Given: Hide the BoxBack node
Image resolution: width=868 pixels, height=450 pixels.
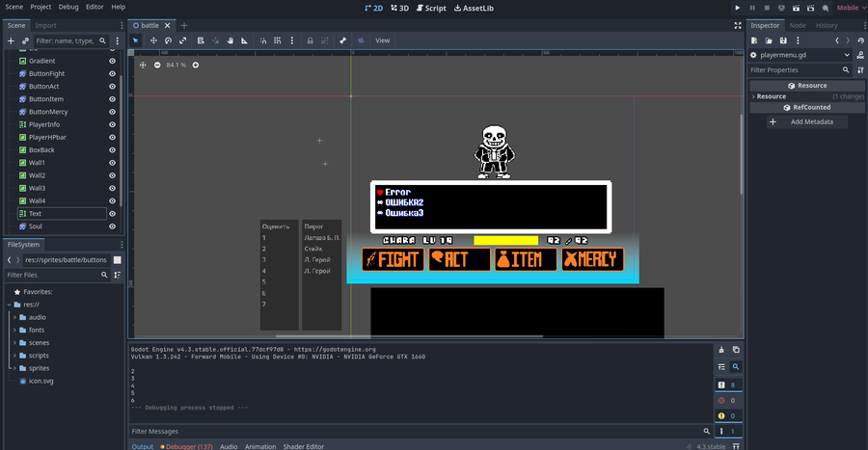Looking at the screenshot, I should tap(113, 149).
